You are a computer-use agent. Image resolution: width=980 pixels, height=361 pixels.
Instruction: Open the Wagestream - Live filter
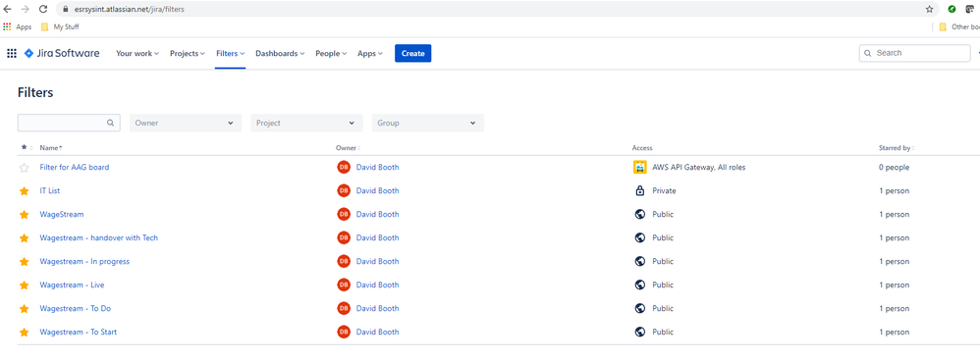(x=72, y=284)
